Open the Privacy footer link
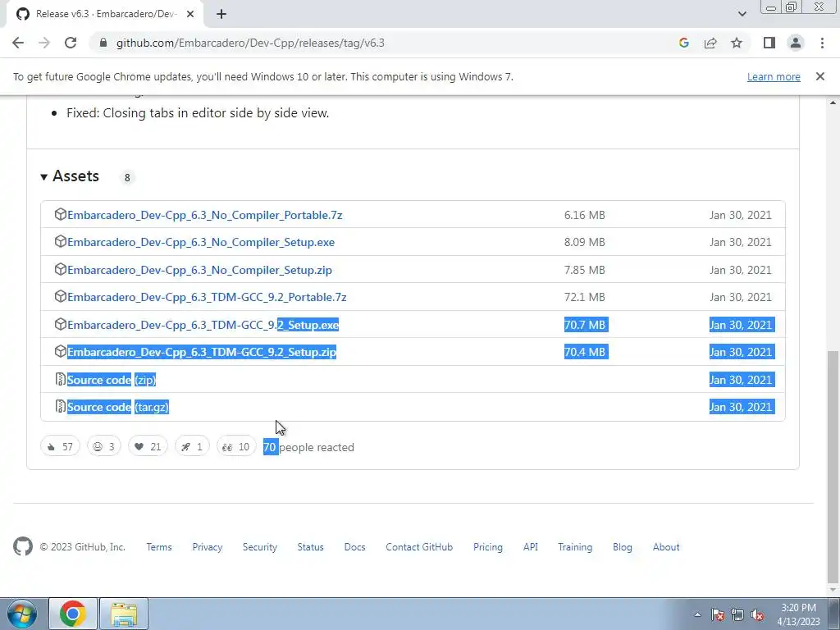This screenshot has width=840, height=630. pos(208,547)
